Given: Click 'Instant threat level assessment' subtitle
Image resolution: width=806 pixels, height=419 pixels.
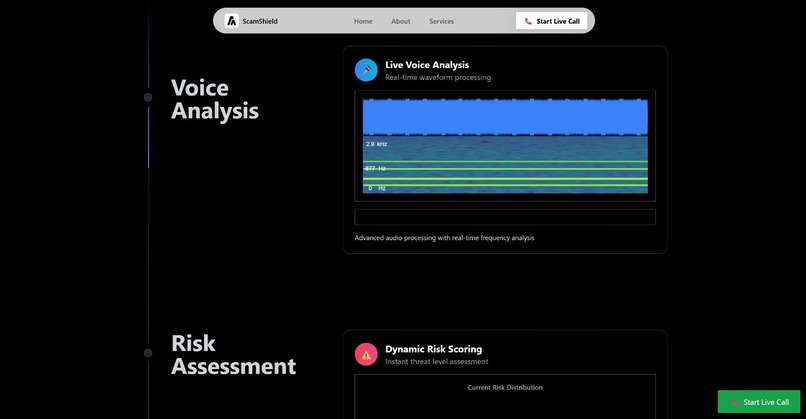Looking at the screenshot, I should click(x=436, y=361).
